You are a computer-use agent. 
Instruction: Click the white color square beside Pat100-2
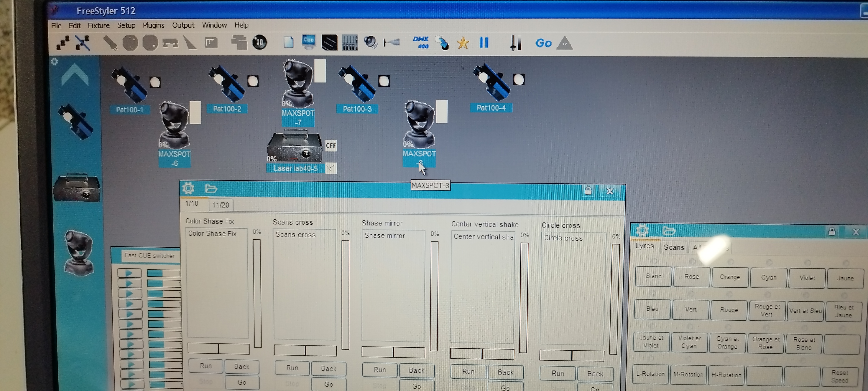(x=253, y=81)
